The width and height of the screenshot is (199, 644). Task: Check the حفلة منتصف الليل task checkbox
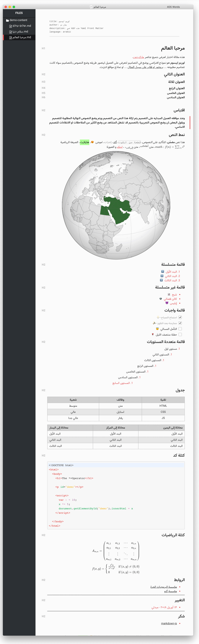180,335
